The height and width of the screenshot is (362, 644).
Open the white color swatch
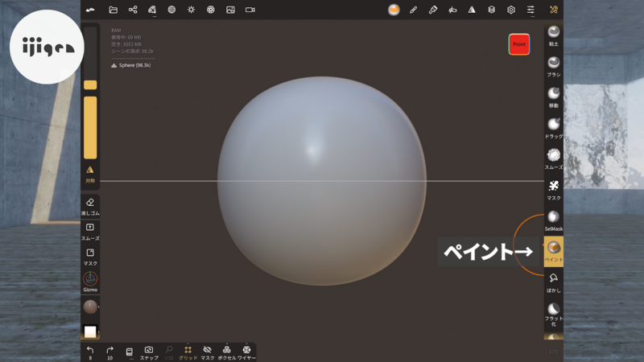click(x=90, y=331)
